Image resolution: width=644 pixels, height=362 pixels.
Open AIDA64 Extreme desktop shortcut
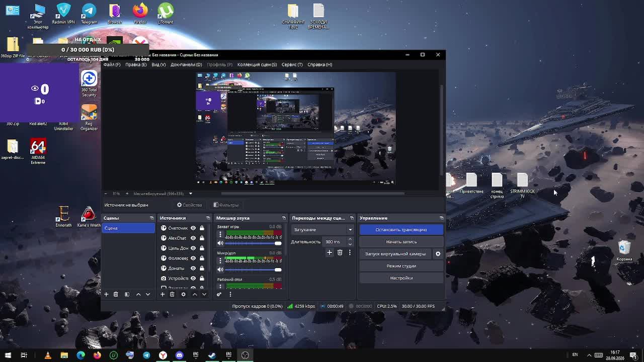tap(38, 152)
